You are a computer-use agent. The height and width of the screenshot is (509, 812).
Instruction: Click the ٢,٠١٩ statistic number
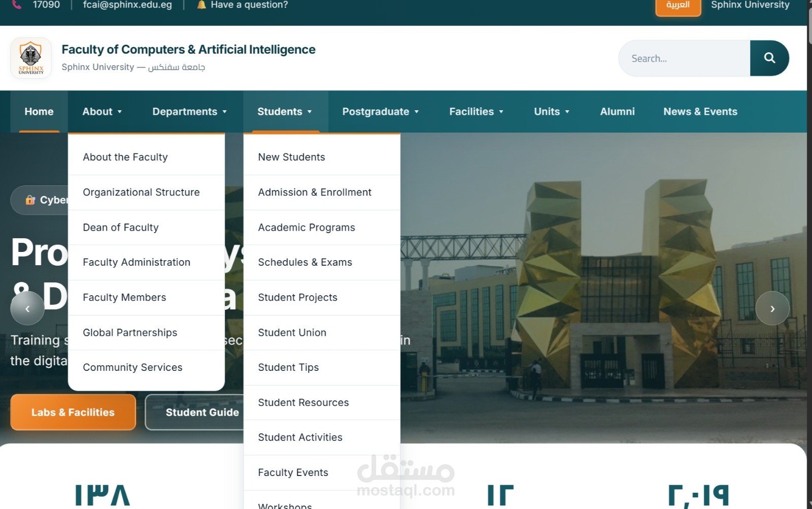point(698,495)
